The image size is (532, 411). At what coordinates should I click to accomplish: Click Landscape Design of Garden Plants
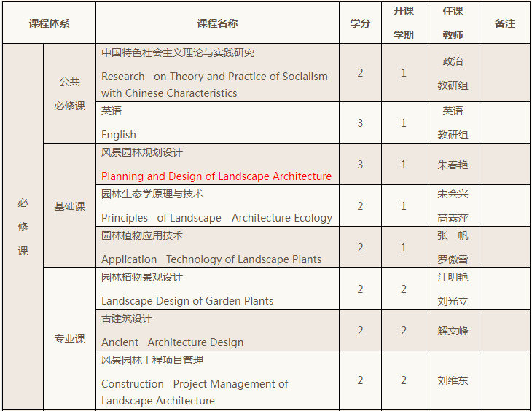click(x=187, y=301)
